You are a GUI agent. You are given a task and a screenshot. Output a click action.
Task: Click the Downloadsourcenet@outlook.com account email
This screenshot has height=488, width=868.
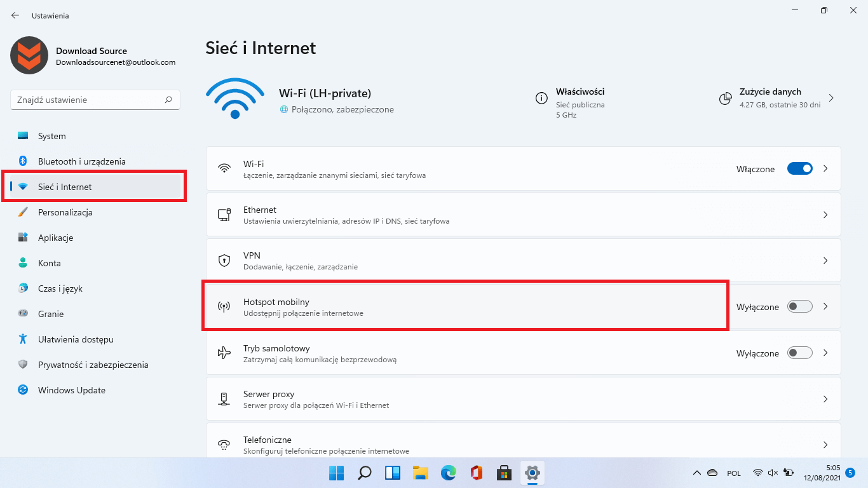[116, 62]
